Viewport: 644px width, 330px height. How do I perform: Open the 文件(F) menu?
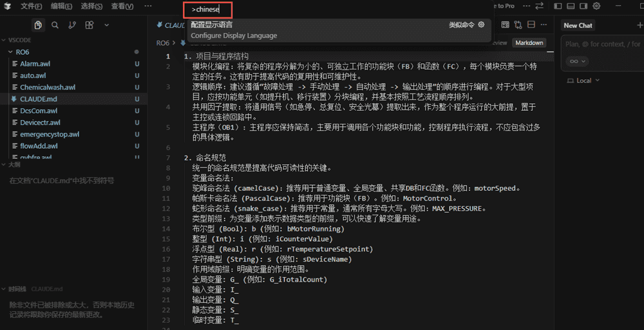(31, 6)
